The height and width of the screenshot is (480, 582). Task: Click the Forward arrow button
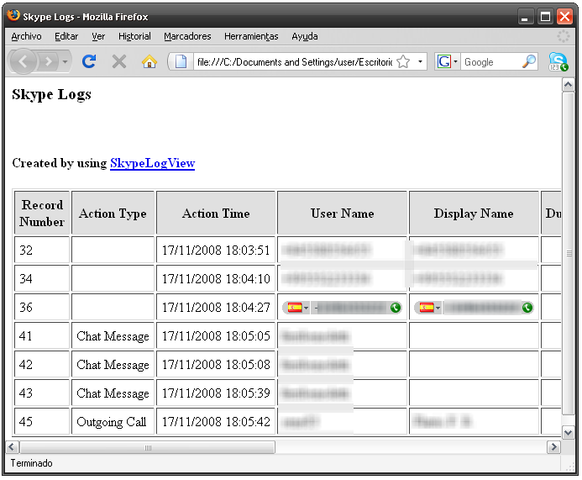(x=48, y=61)
